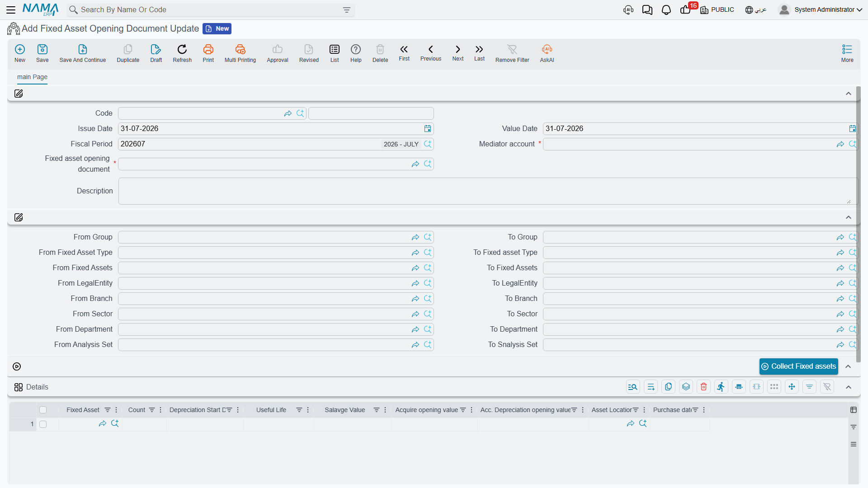Click NAMA ERP logo

point(40,9)
